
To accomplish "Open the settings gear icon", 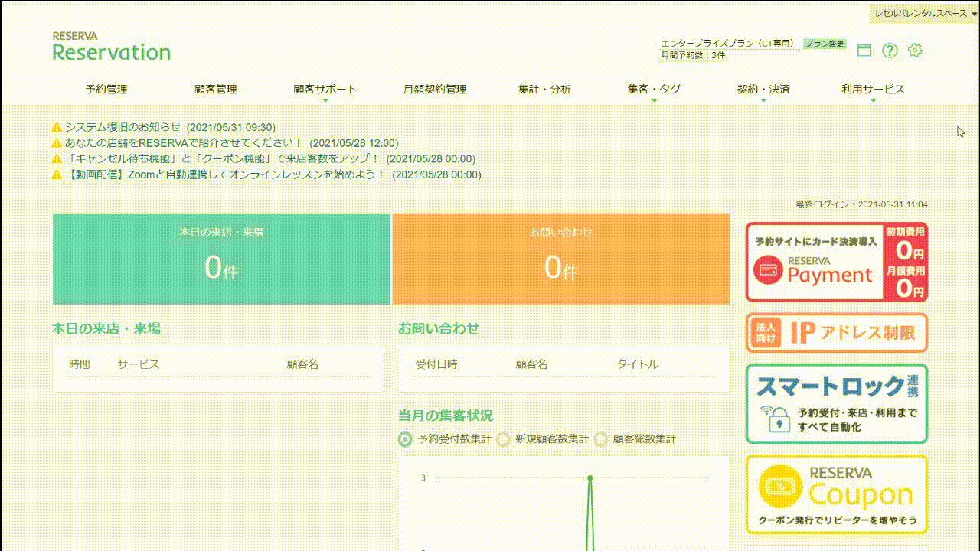I will (x=914, y=51).
